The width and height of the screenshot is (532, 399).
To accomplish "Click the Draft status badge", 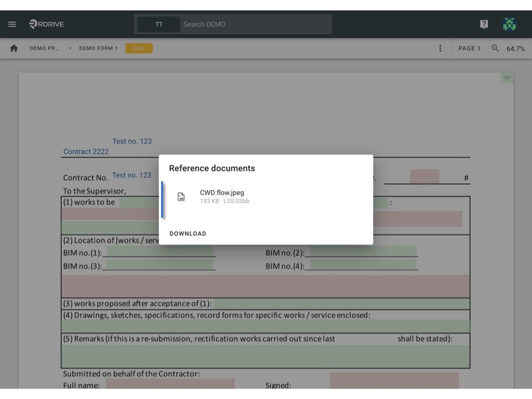I will coord(139,48).
